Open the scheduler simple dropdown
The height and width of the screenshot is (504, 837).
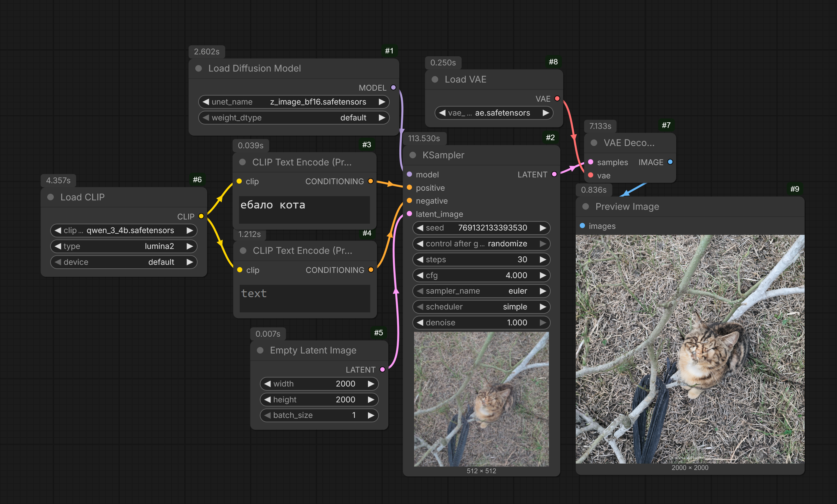coord(481,307)
